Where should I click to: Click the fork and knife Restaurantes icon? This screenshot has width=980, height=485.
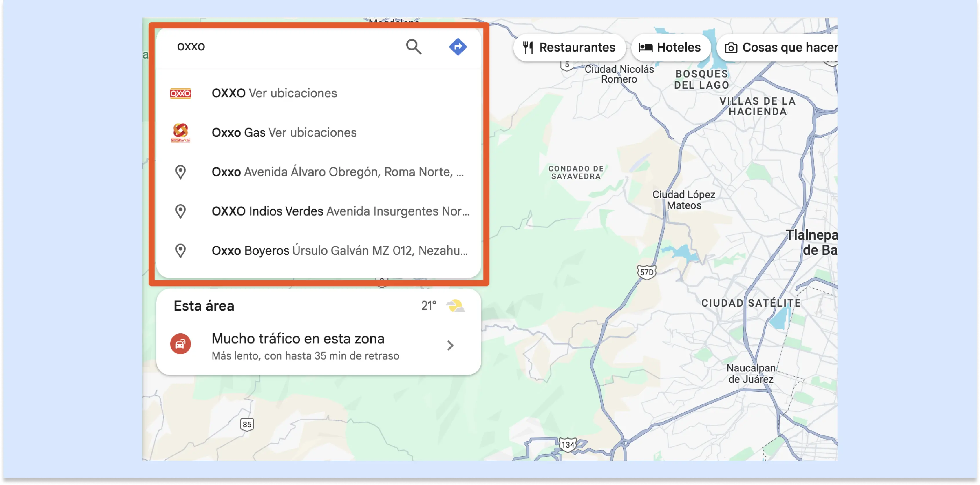point(528,48)
